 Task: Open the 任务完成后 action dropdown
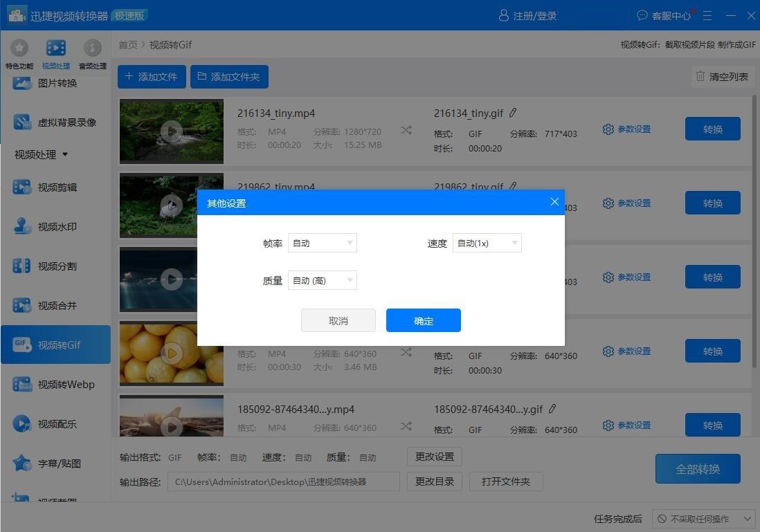point(703,519)
